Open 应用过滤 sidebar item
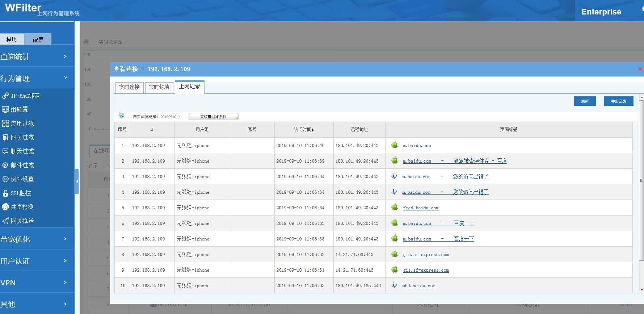 click(18, 123)
